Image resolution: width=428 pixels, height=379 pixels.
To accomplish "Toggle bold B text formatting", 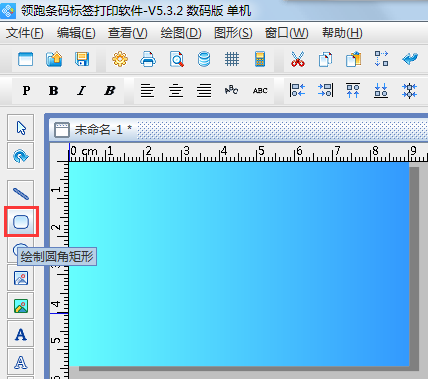I will 54,90.
